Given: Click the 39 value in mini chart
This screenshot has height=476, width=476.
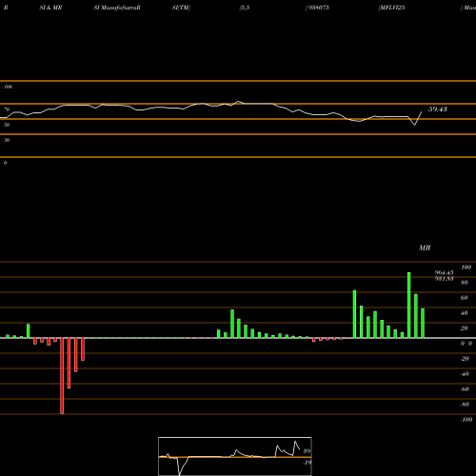Looking at the screenshot, I should pyautogui.click(x=307, y=451).
